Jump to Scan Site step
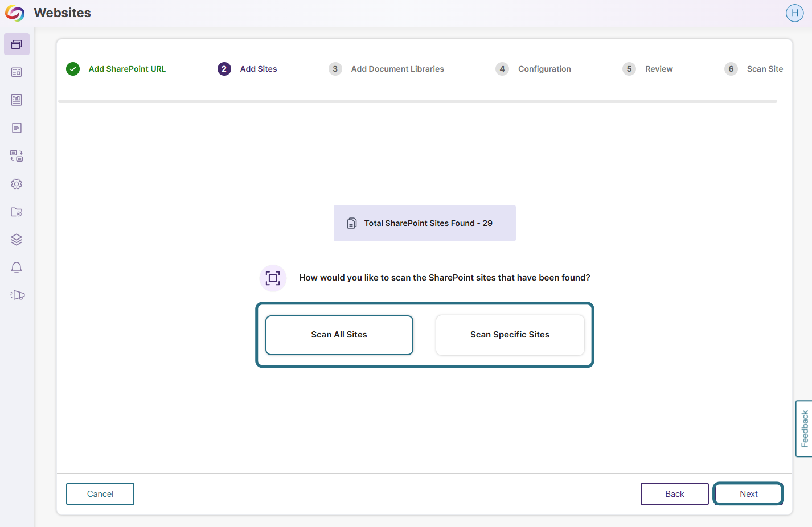This screenshot has height=527, width=812. tap(765, 69)
